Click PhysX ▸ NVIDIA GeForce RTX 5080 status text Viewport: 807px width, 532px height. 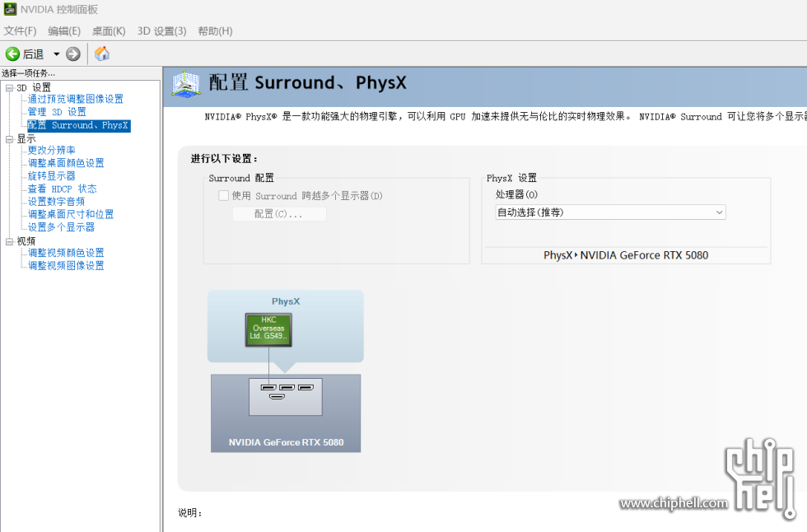pyautogui.click(x=626, y=255)
